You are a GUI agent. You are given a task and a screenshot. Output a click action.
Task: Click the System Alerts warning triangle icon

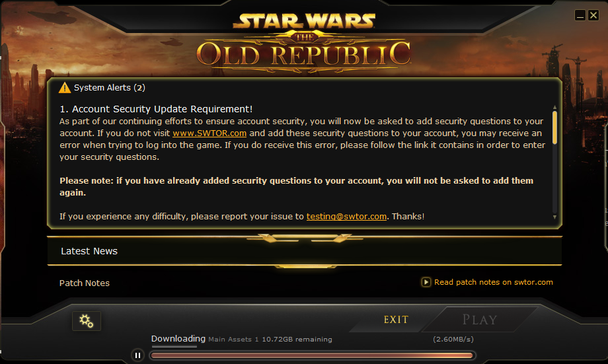coord(64,88)
